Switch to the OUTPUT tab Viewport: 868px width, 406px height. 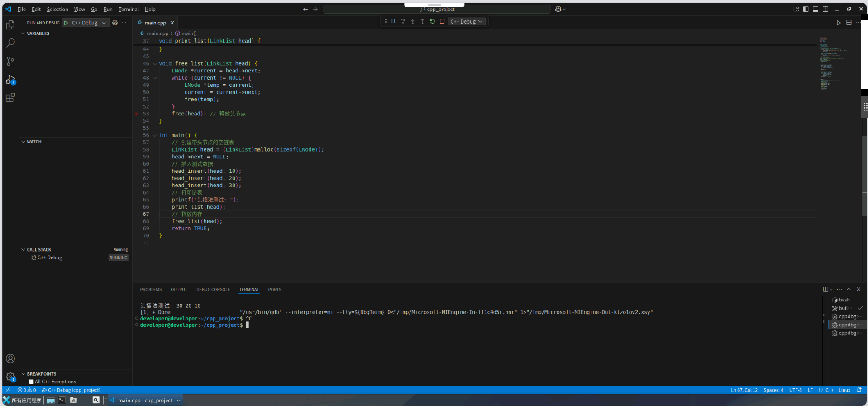tap(179, 290)
